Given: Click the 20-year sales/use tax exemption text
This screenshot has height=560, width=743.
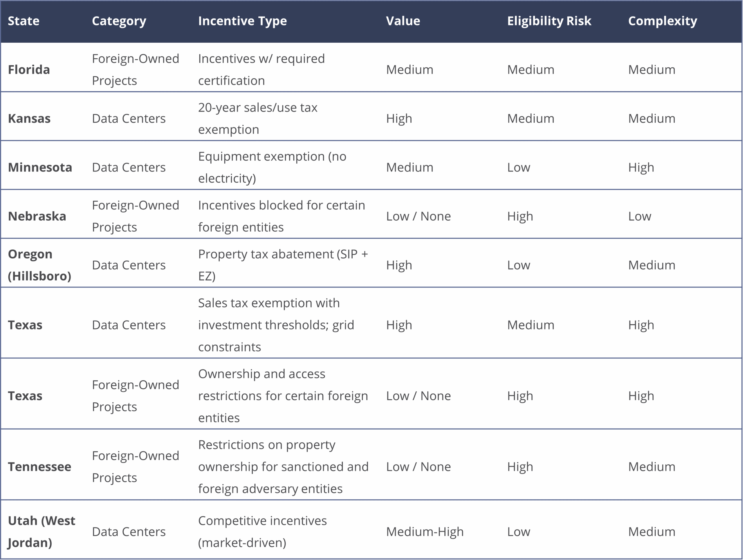Looking at the screenshot, I should [257, 118].
